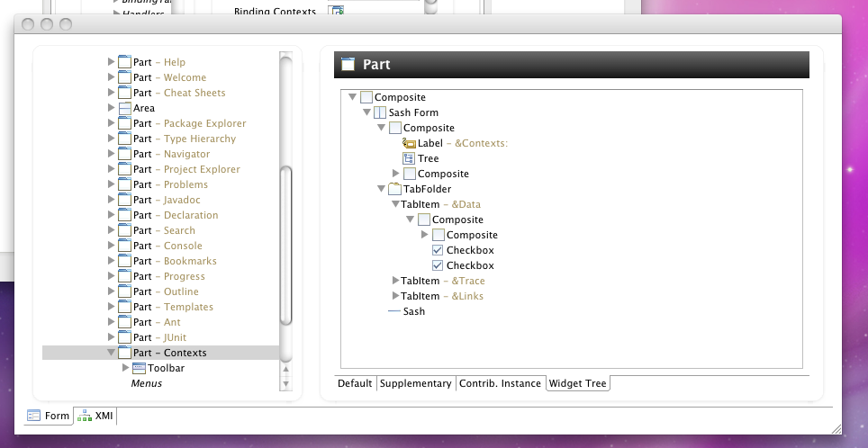The height and width of the screenshot is (448, 868).
Task: Click the Part – Problems icon
Action: (x=124, y=184)
